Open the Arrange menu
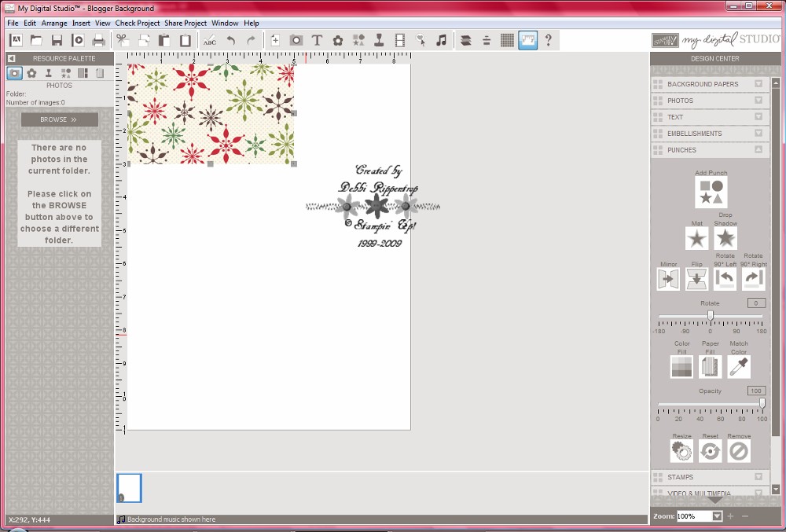 (x=54, y=23)
